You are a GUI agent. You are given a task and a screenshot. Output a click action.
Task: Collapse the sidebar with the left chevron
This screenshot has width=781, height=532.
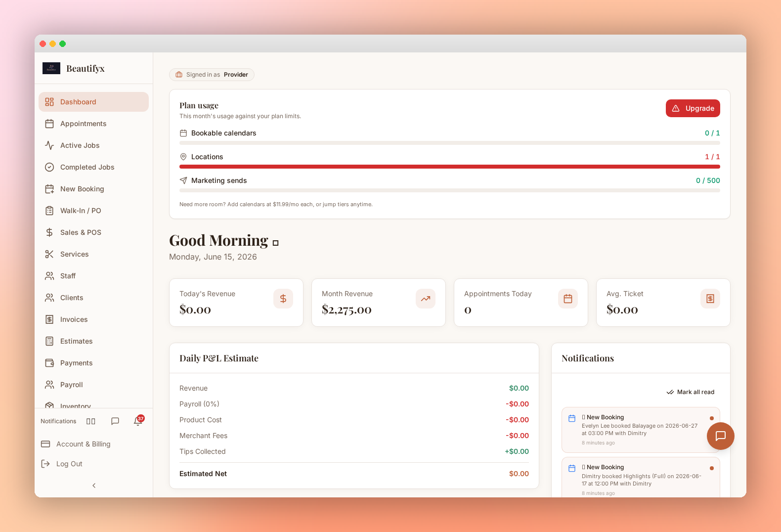coord(94,486)
